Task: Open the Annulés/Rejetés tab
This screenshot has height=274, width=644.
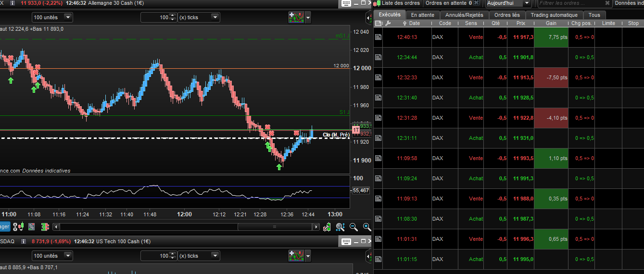Action: 464,15
